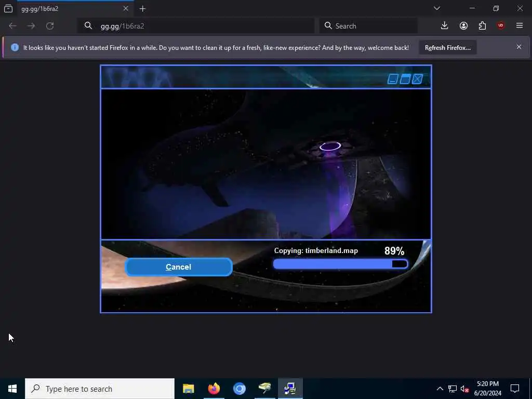Open the Windows Start menu
The width and height of the screenshot is (532, 399).
(12, 389)
